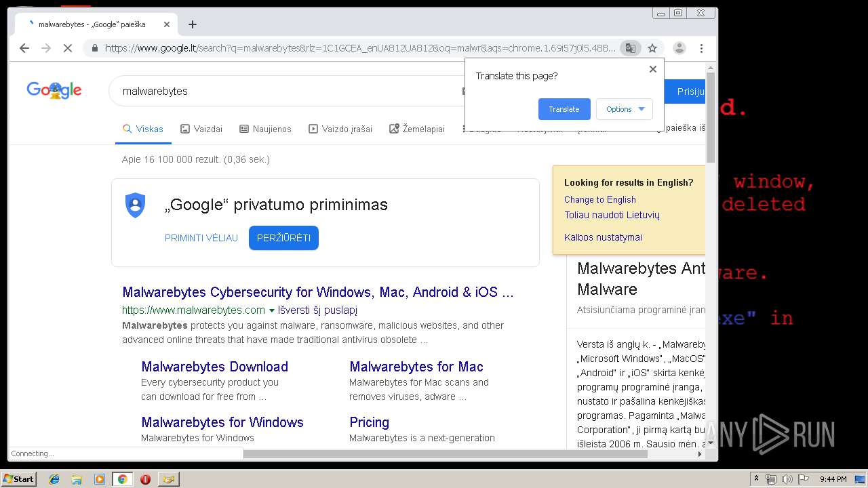Screen dimensions: 868x488
Task: Launch Internet Explorer from taskbar
Action: [x=54, y=479]
